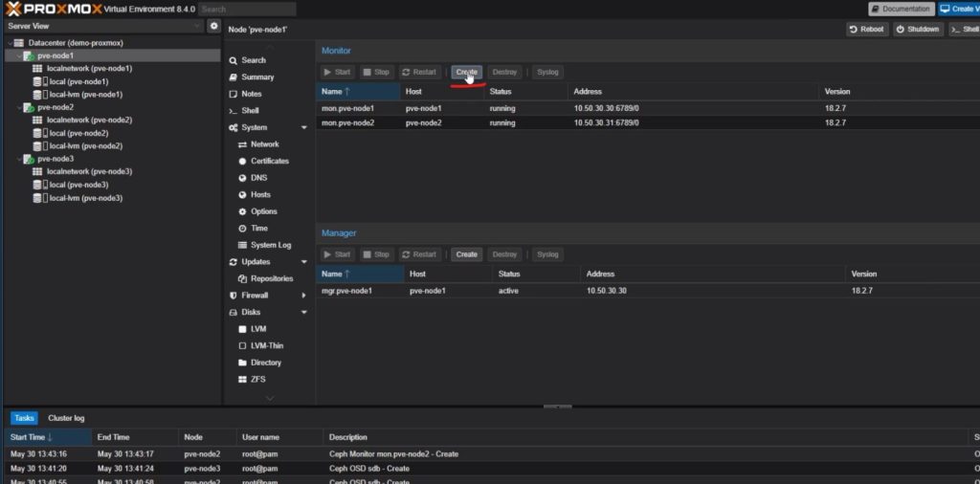This screenshot has width=980, height=484.
Task: Open the Network page label
Action: coord(265,144)
